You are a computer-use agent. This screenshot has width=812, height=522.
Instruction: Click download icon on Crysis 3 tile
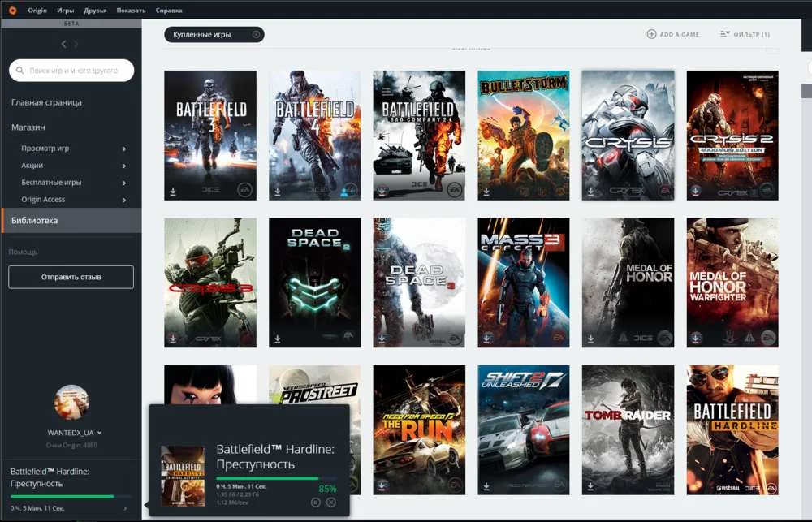click(x=173, y=339)
